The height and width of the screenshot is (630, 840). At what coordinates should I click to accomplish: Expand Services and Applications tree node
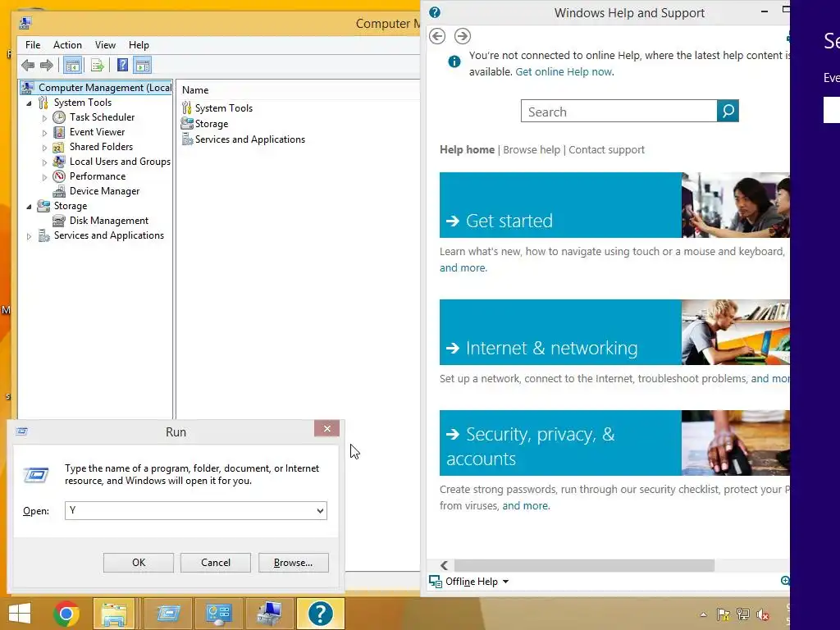[x=29, y=235]
